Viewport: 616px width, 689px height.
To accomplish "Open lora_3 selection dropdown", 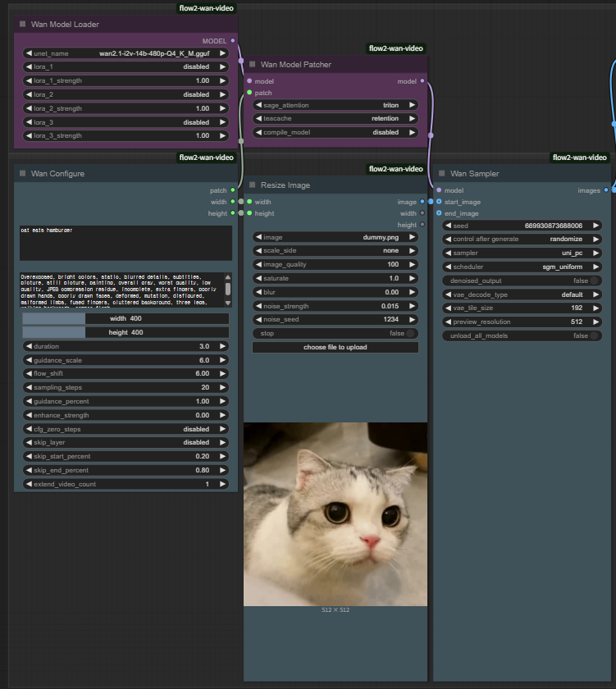I will (125, 122).
